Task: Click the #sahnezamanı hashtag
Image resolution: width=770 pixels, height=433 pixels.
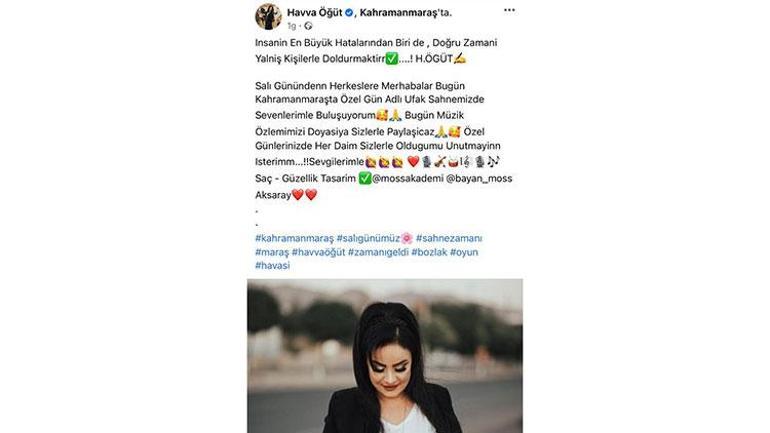Action: coord(449,238)
